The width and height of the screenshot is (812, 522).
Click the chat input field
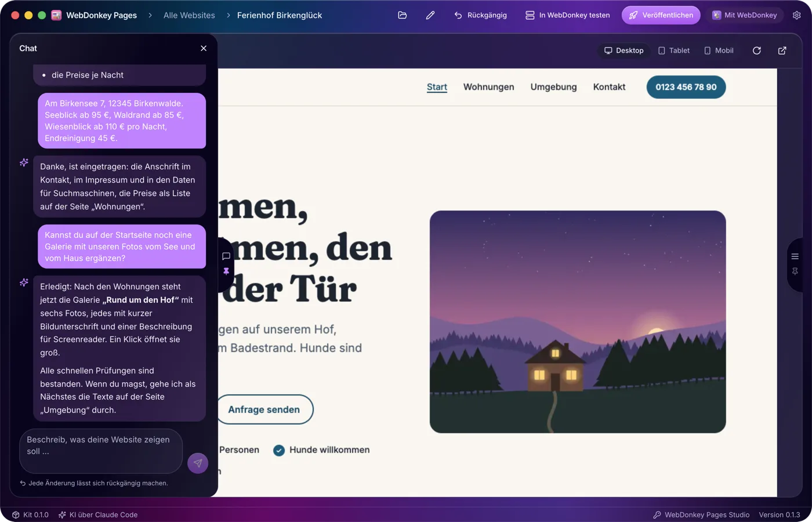click(x=101, y=451)
